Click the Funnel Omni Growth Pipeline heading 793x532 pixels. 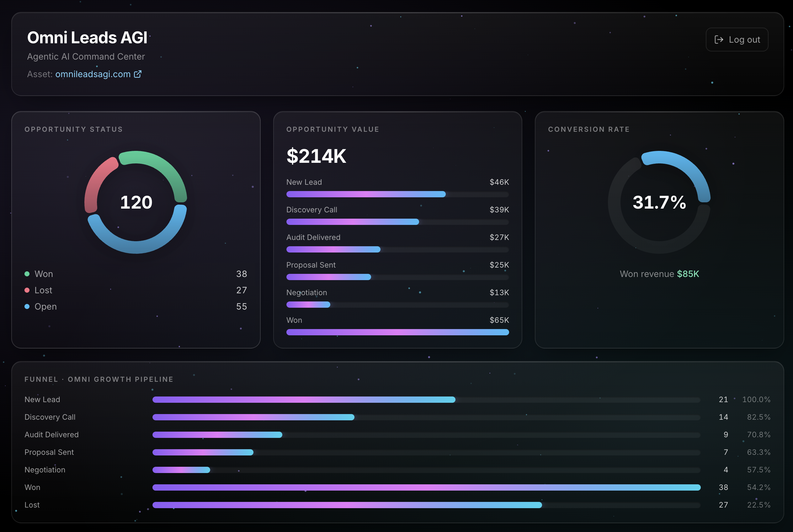pyautogui.click(x=99, y=379)
